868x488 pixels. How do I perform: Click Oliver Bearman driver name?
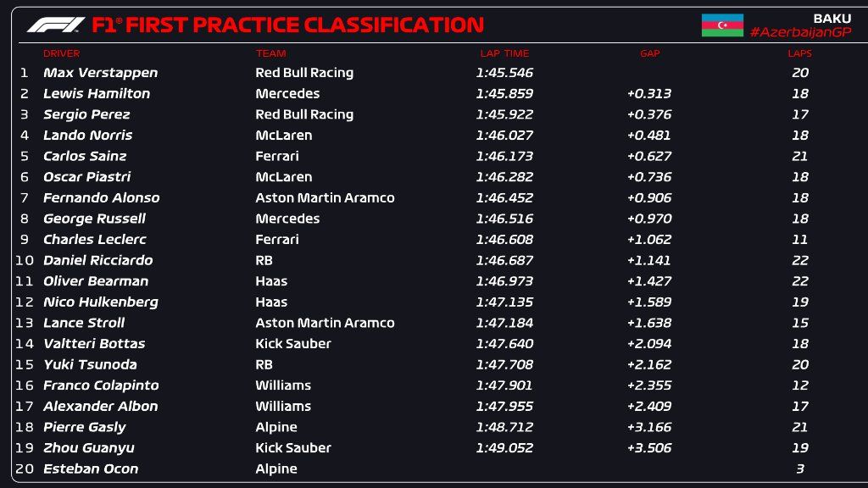click(96, 281)
